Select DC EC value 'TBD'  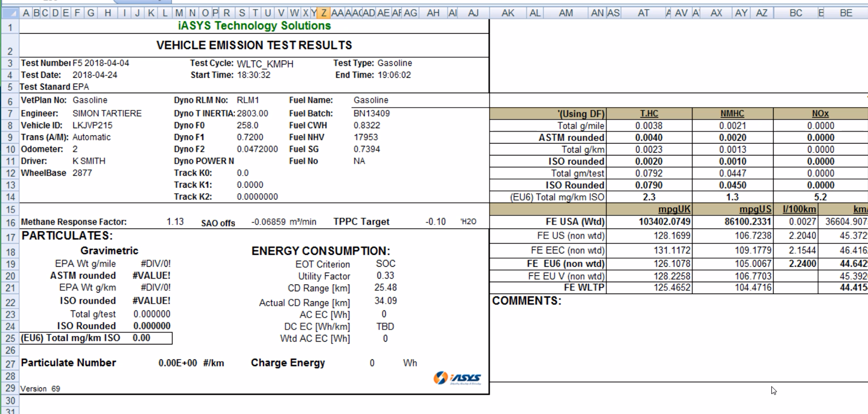pos(385,327)
